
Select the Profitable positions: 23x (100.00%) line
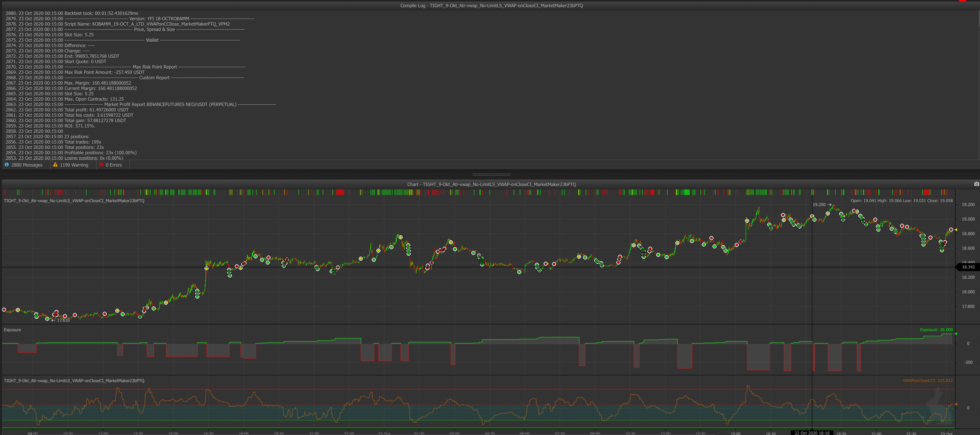pos(71,153)
